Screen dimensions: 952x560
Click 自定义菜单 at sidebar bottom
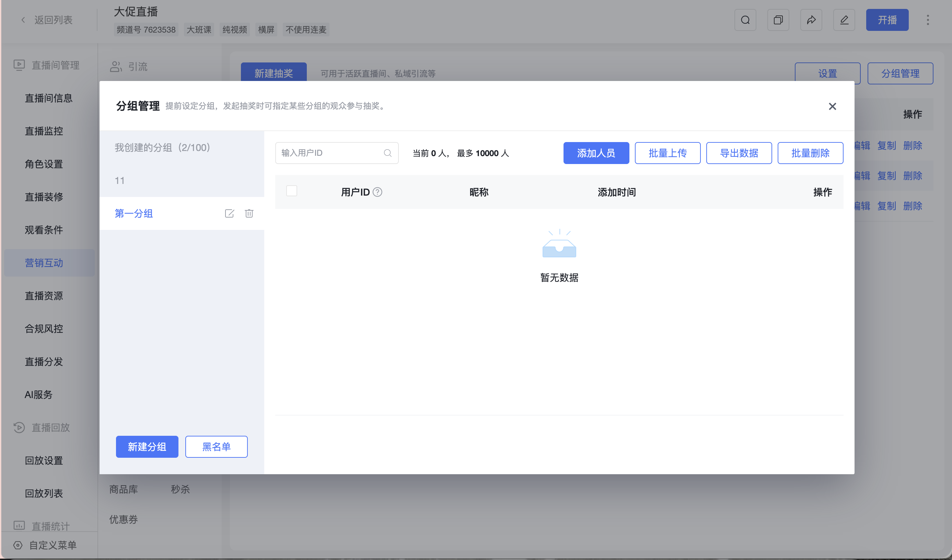[53, 545]
